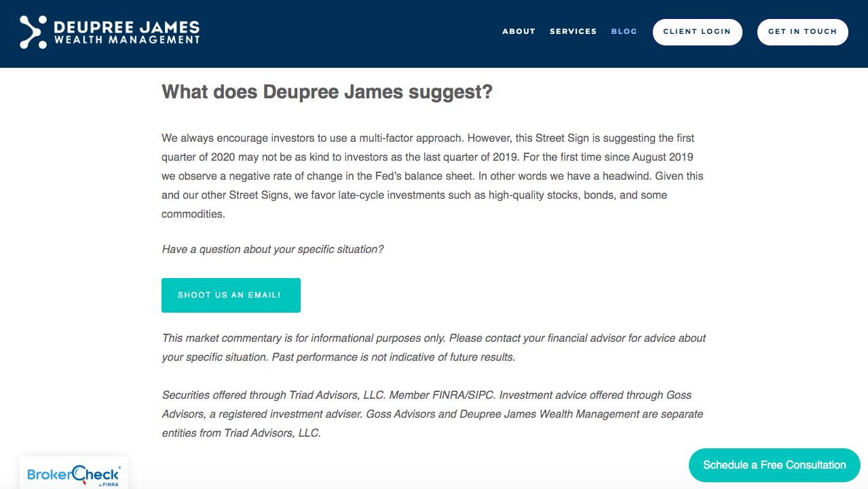
Task: Open the SERVICES menu
Action: (573, 31)
